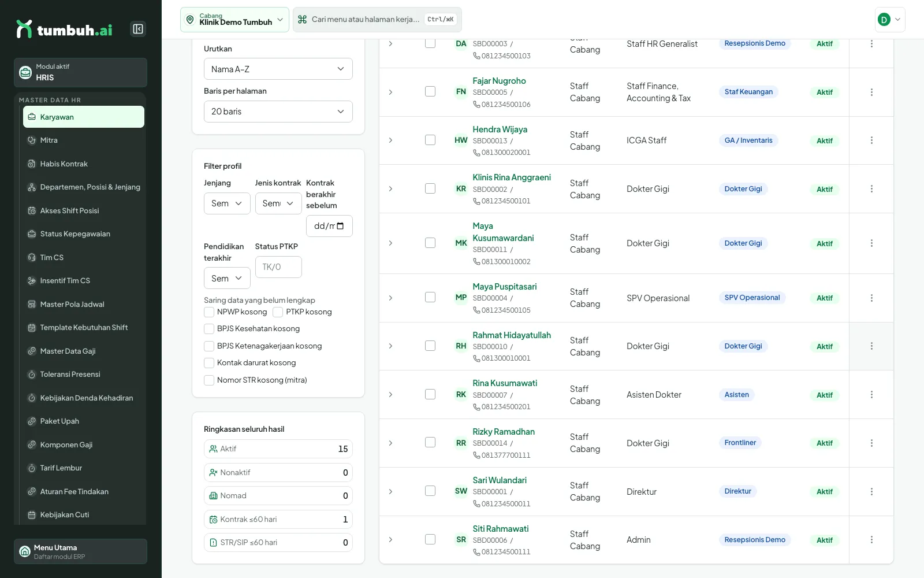
Task: Click the tumbuh.ai logo
Action: click(64, 29)
